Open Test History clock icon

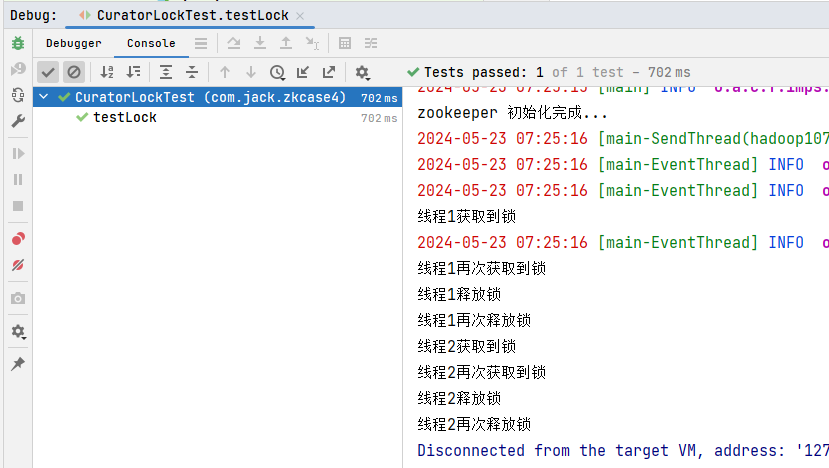click(x=277, y=72)
